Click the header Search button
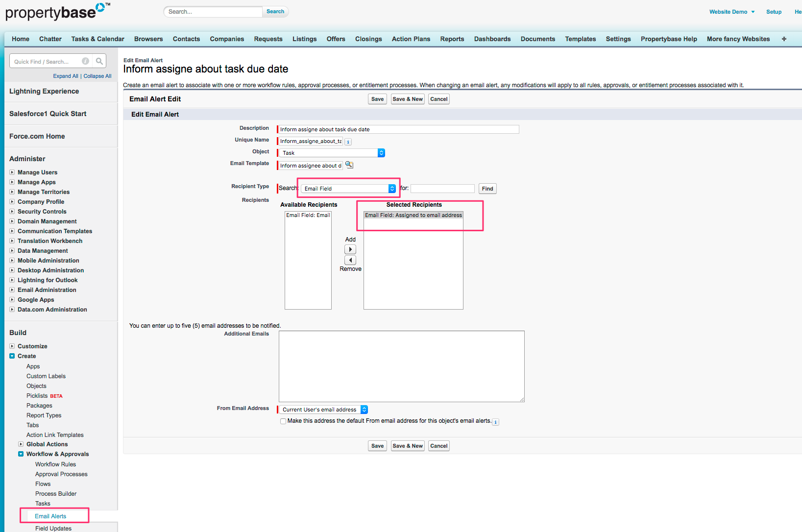Viewport: 802px width, 532px height. pos(275,11)
